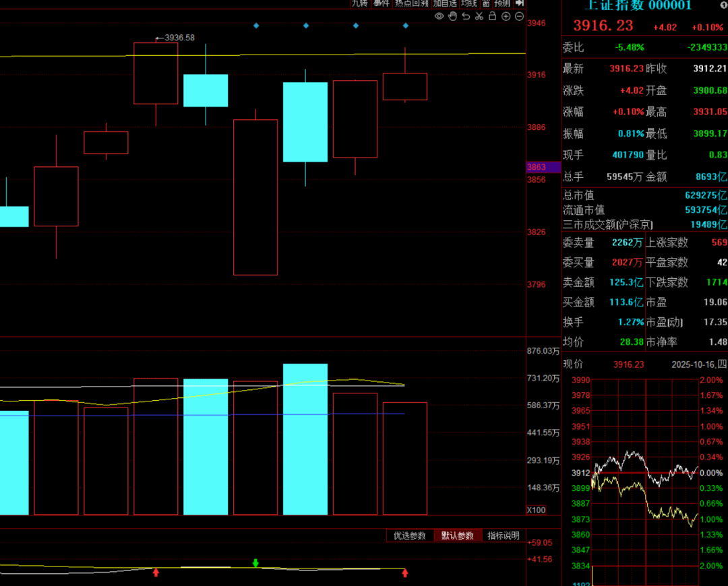Zoom out with the minus circle icon

[519, 16]
